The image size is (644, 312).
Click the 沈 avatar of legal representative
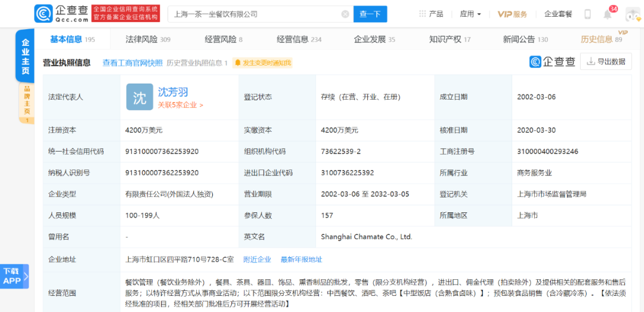pyautogui.click(x=139, y=97)
